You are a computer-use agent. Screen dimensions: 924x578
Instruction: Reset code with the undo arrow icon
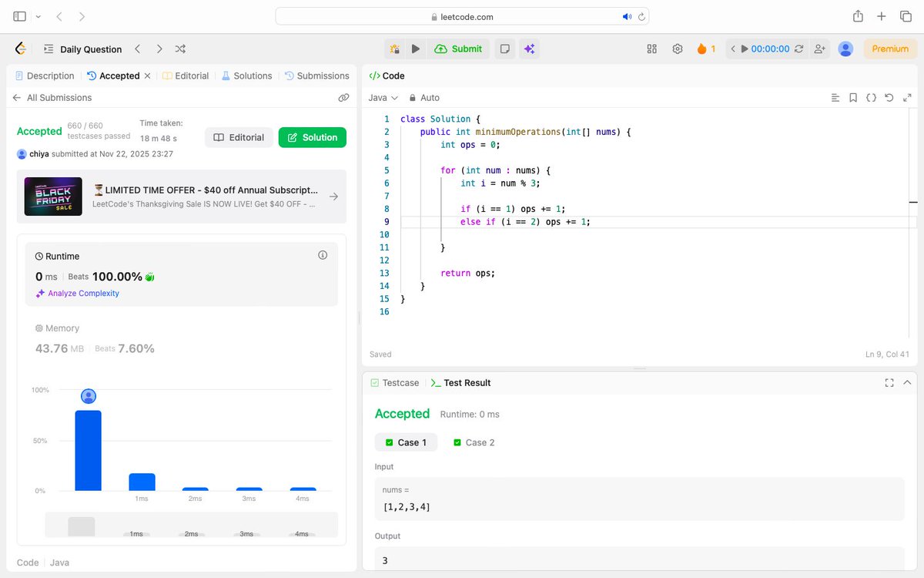[889, 98]
